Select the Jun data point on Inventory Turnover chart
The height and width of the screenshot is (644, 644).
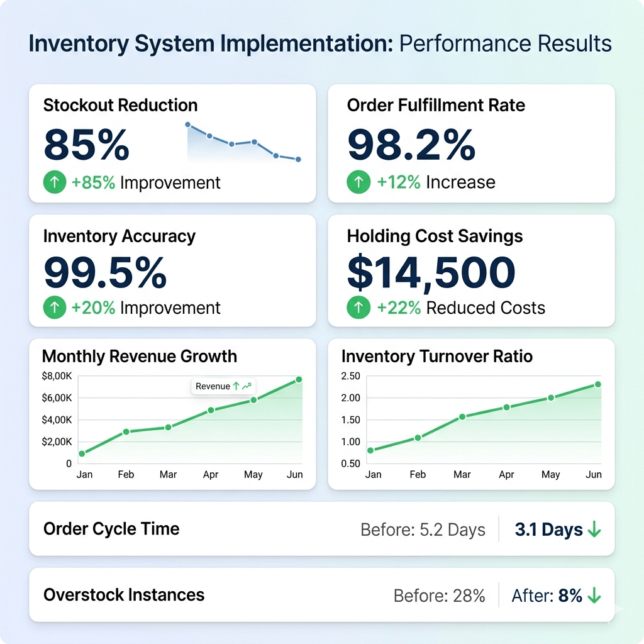point(597,384)
